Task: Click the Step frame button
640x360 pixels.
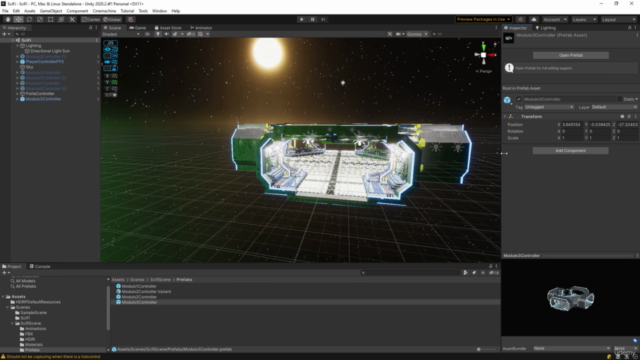Action: (323, 19)
